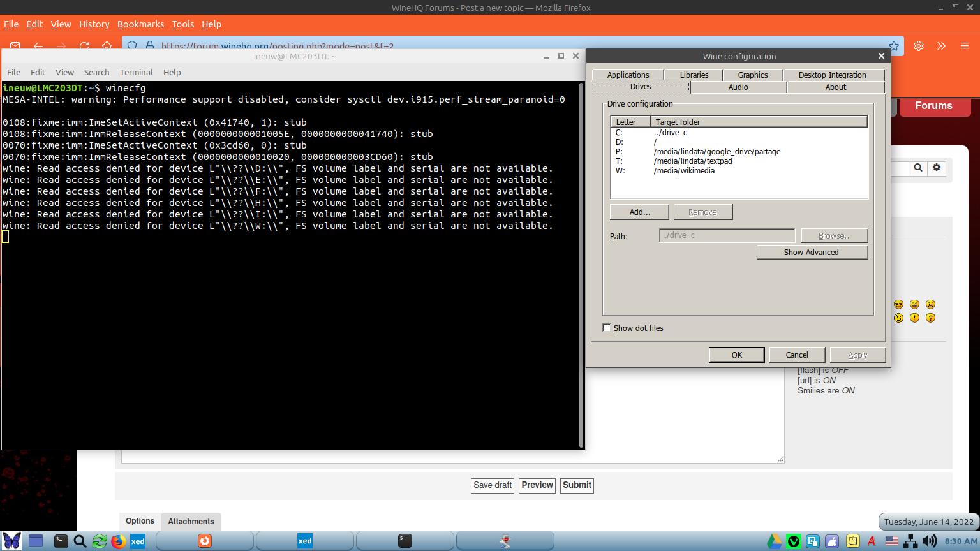Click Save draft on the forum
The width and height of the screenshot is (980, 551).
pos(493,485)
